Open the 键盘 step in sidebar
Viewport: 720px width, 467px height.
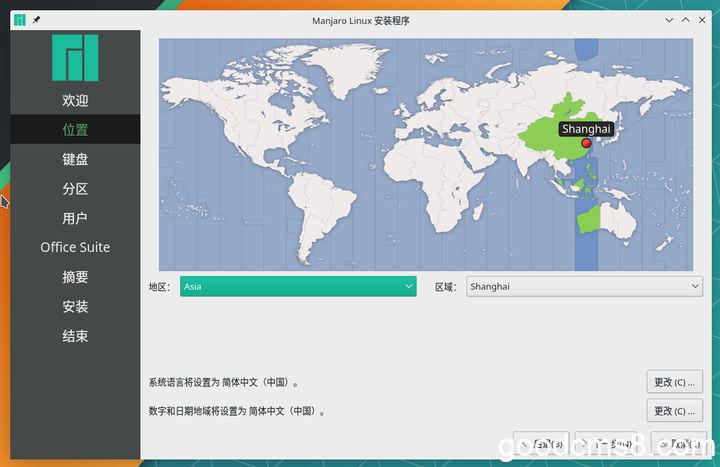75,159
